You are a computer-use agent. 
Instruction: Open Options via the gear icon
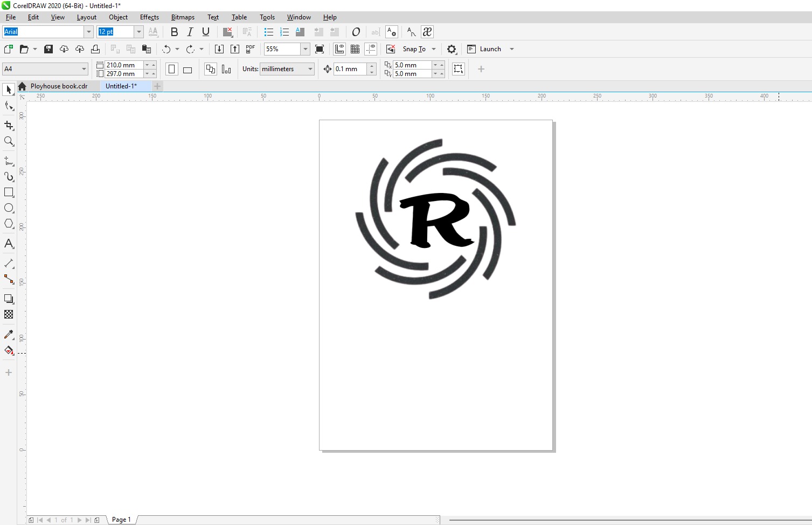coord(452,49)
